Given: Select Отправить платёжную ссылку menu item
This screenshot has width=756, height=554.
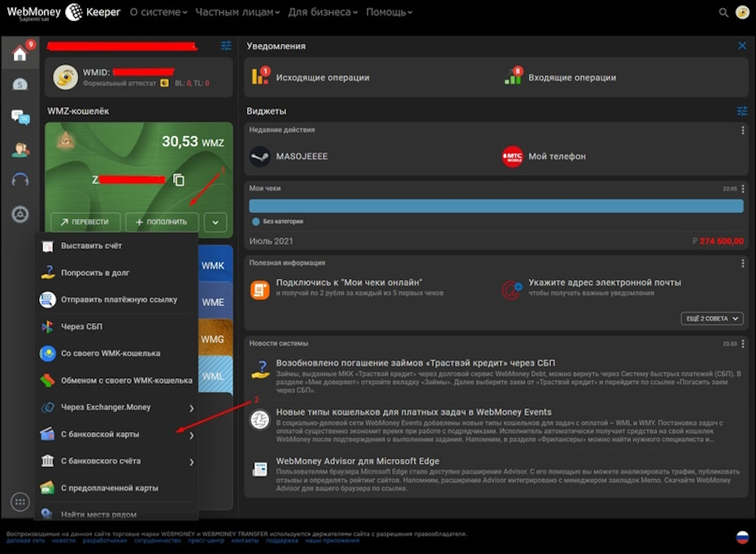Looking at the screenshot, I should coord(117,299).
